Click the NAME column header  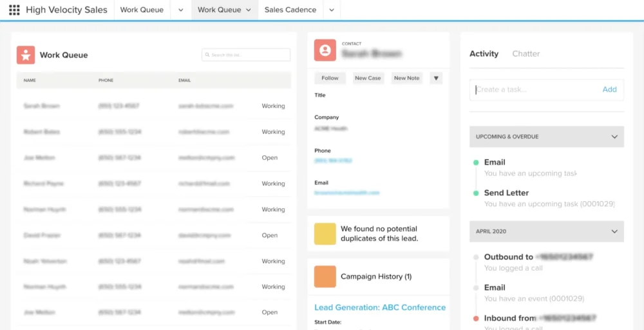tap(30, 81)
